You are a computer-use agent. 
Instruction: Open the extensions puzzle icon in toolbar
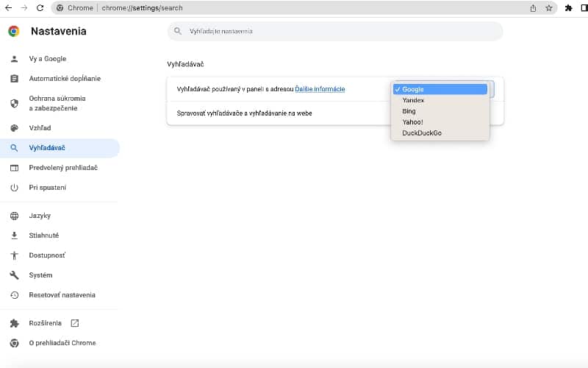(x=568, y=8)
